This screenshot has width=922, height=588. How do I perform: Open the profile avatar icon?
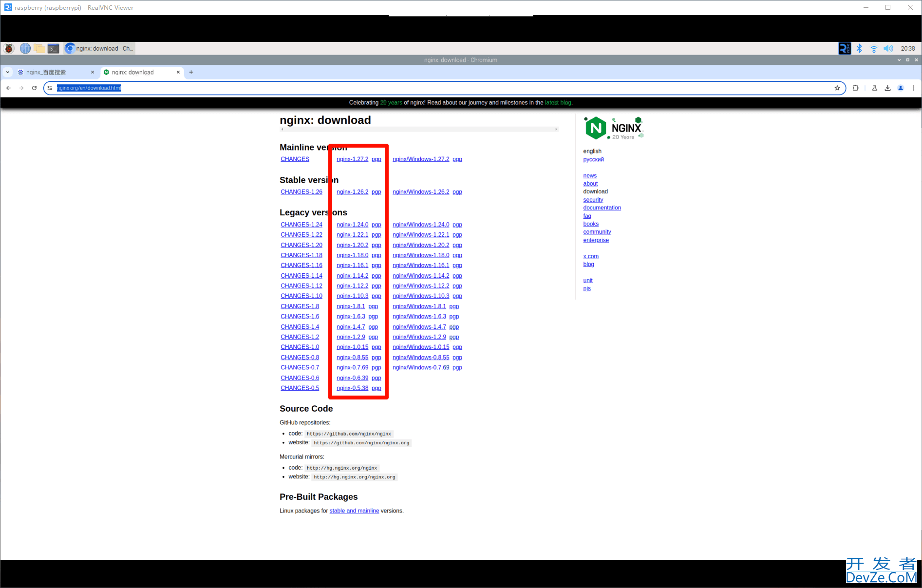click(x=901, y=88)
